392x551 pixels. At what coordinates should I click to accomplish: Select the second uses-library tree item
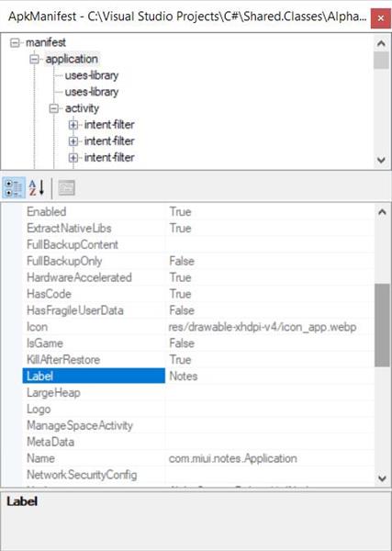(x=92, y=92)
